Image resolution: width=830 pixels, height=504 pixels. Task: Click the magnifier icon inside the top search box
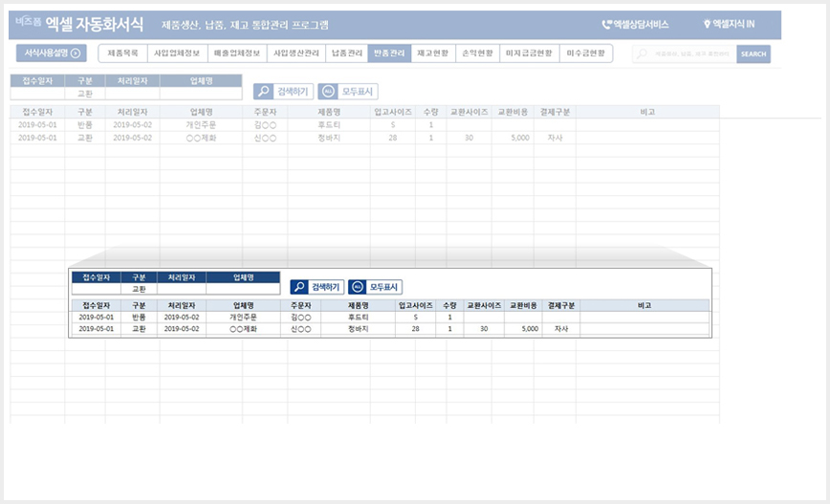[x=642, y=54]
